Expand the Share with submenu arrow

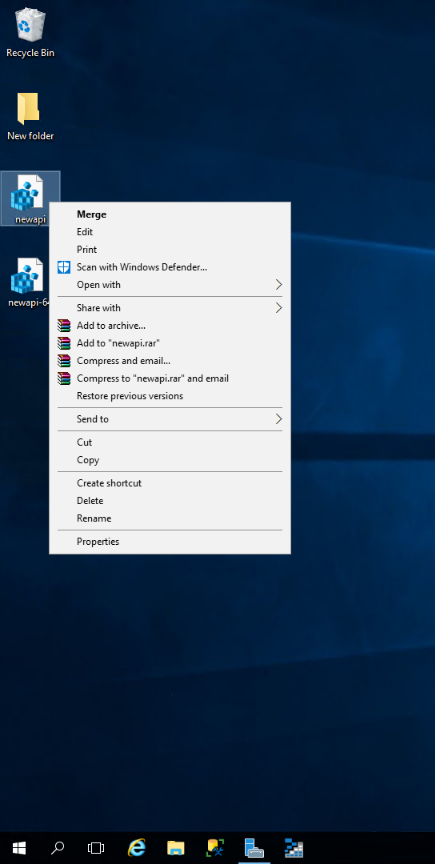coord(278,308)
